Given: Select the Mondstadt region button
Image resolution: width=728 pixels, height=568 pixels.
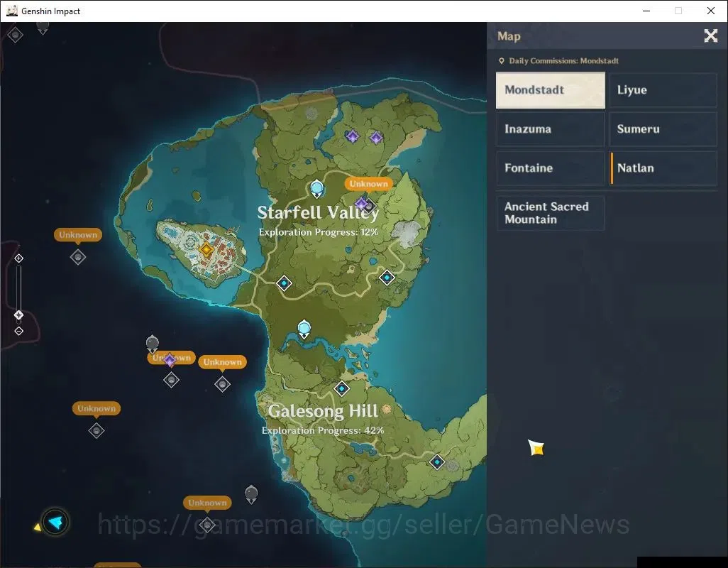Looking at the screenshot, I should [x=550, y=90].
